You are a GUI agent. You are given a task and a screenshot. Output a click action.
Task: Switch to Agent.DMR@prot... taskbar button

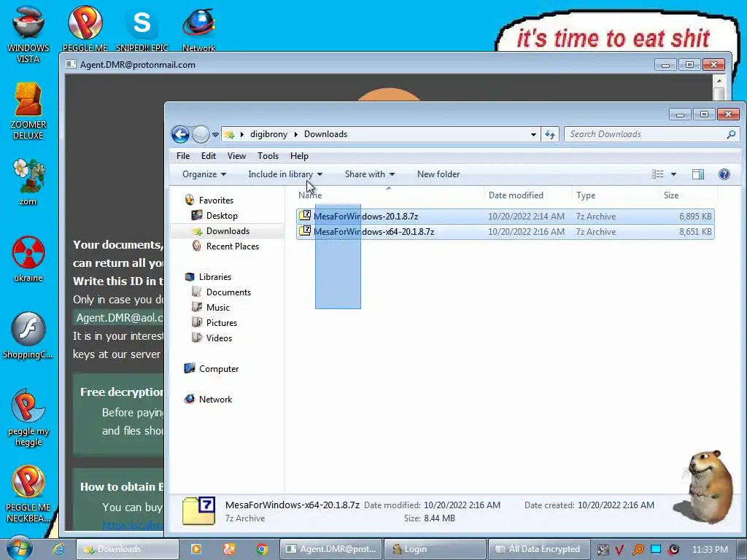(x=330, y=549)
